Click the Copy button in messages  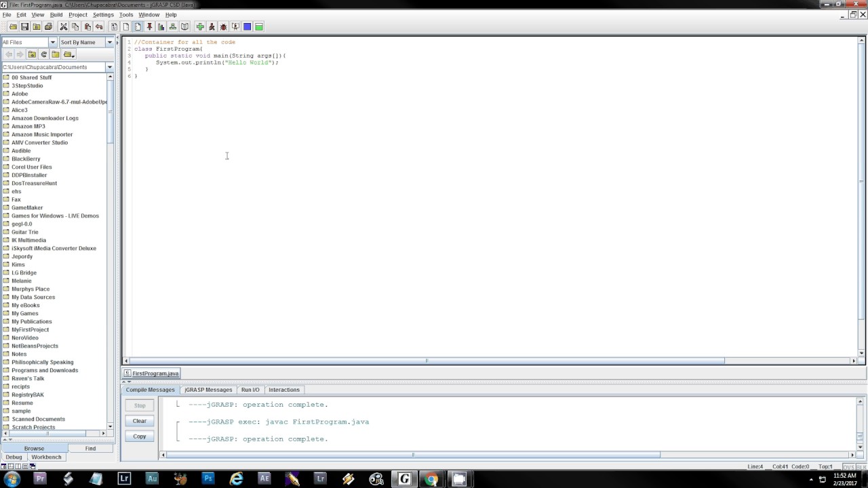click(140, 436)
